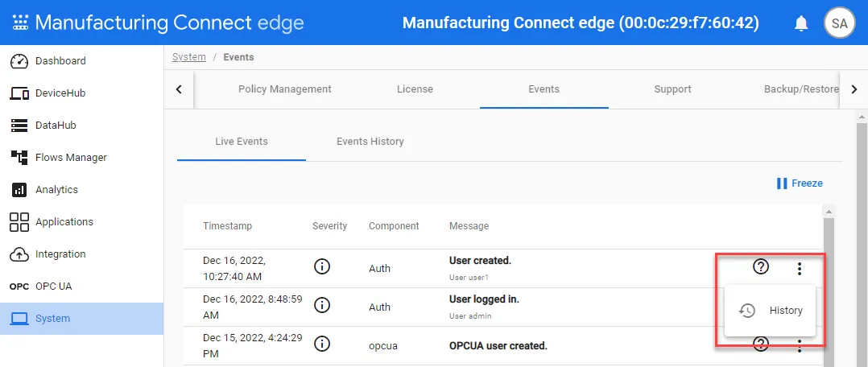
Task: Click the Severity column header
Action: pos(330,226)
